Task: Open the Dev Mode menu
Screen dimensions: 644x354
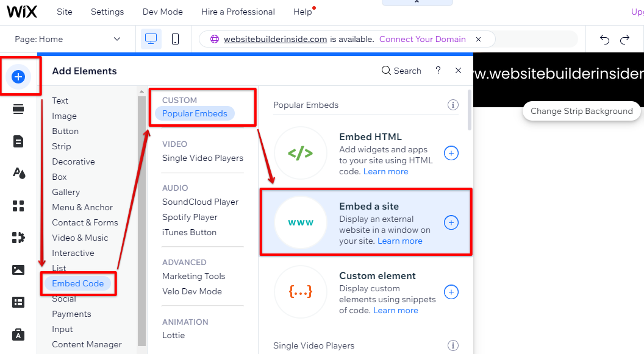Action: [x=162, y=12]
